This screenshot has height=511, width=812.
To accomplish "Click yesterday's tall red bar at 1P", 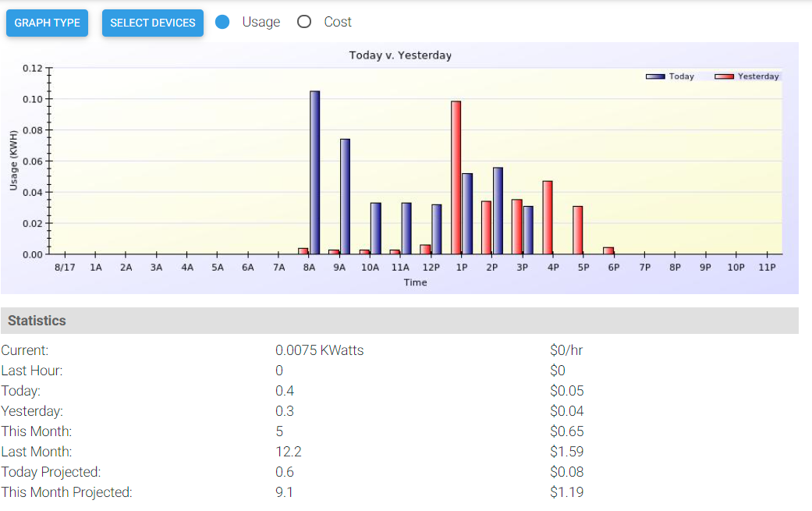I will (456, 177).
